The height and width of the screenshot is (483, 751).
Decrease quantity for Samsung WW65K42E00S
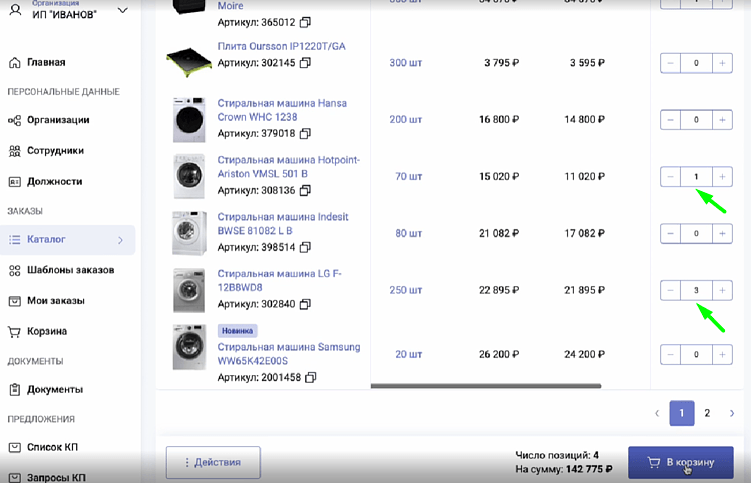(671, 355)
